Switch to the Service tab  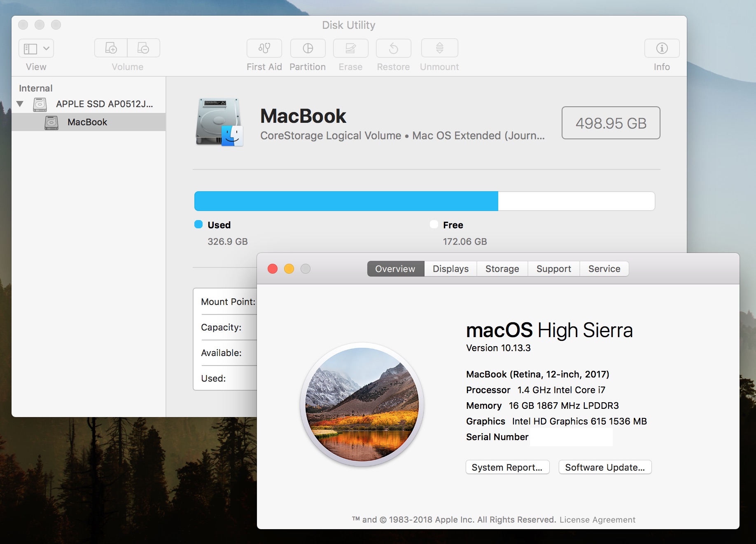coord(604,269)
